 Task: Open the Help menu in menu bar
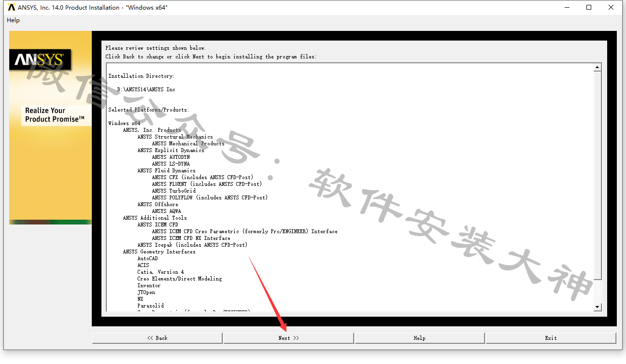pos(14,20)
